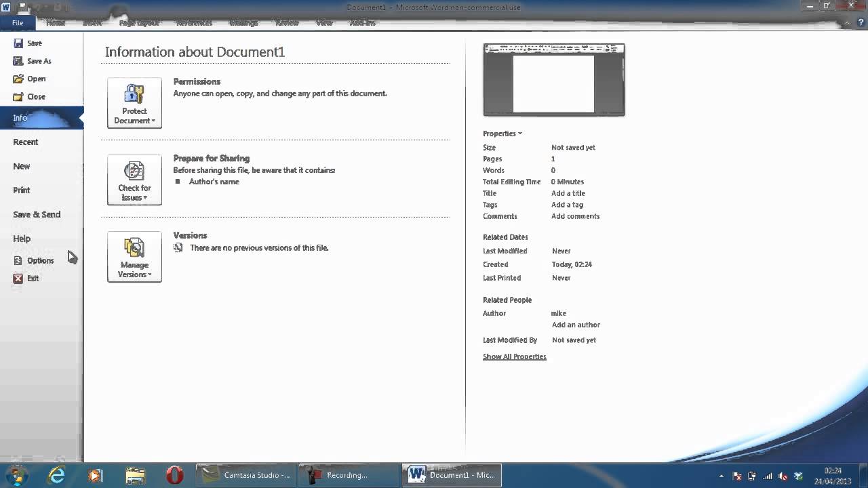Click the Document1 Word taskbar button
868x488 pixels.
tap(452, 475)
